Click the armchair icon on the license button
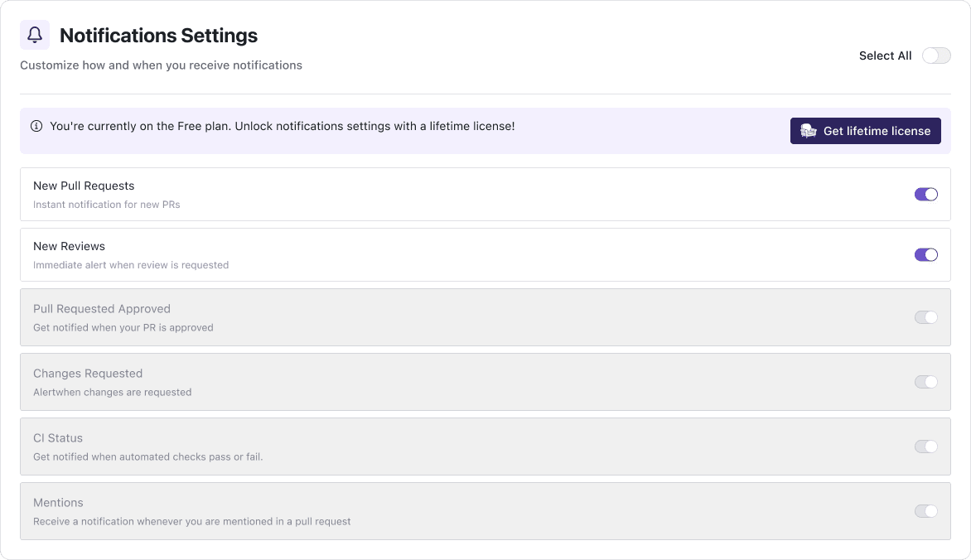This screenshot has height=560, width=971. (x=807, y=130)
